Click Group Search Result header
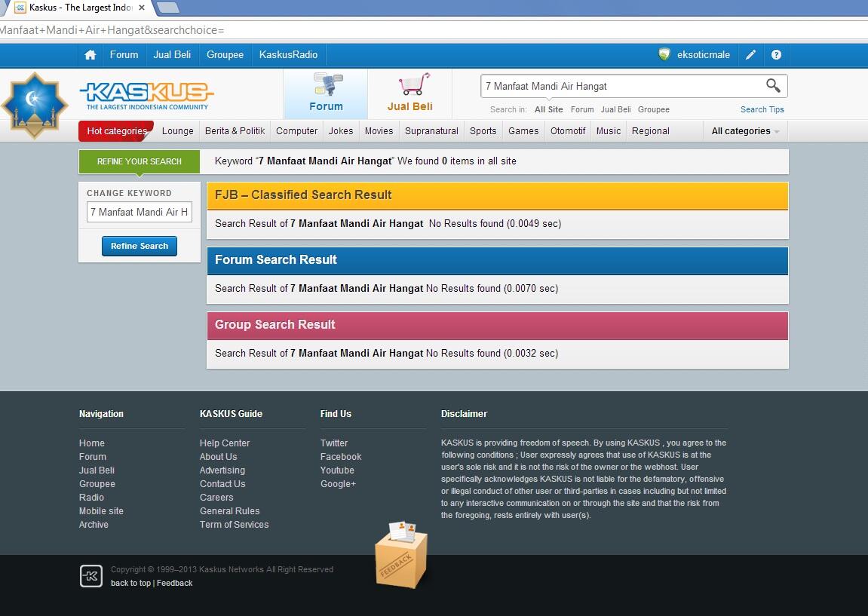This screenshot has height=616, width=868. click(497, 325)
